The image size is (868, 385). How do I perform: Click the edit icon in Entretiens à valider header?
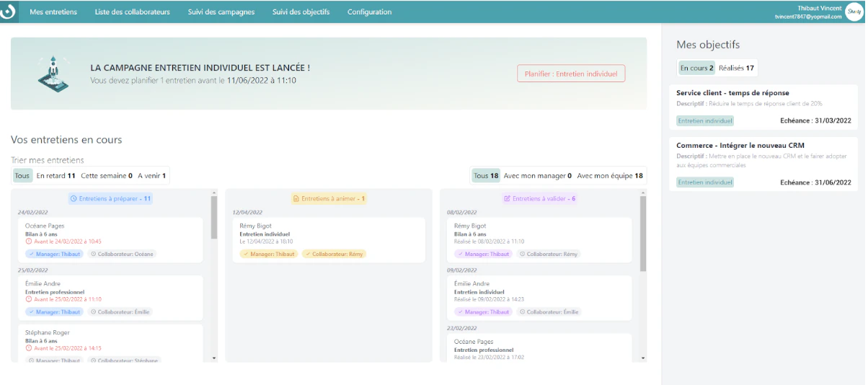(x=507, y=198)
